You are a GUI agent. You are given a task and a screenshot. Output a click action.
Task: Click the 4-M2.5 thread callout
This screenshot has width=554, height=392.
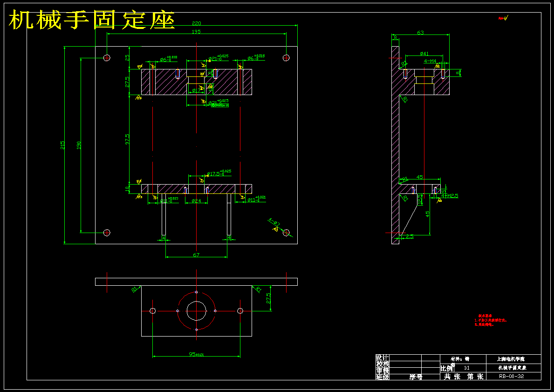[450, 195]
